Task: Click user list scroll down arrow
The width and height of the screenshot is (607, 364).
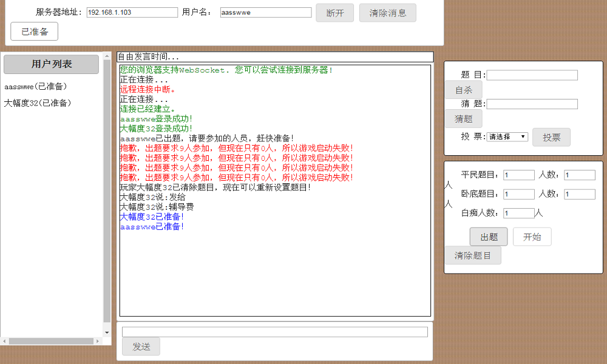Action: tap(107, 332)
